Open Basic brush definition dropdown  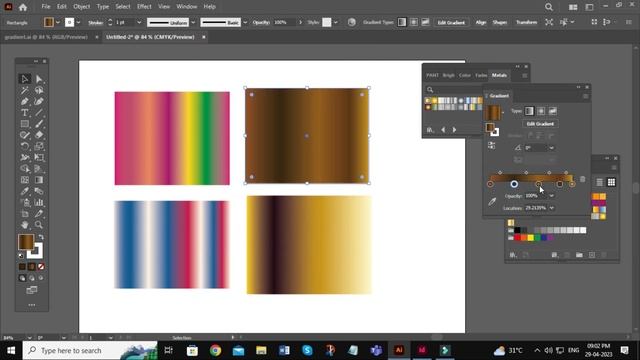click(245, 22)
